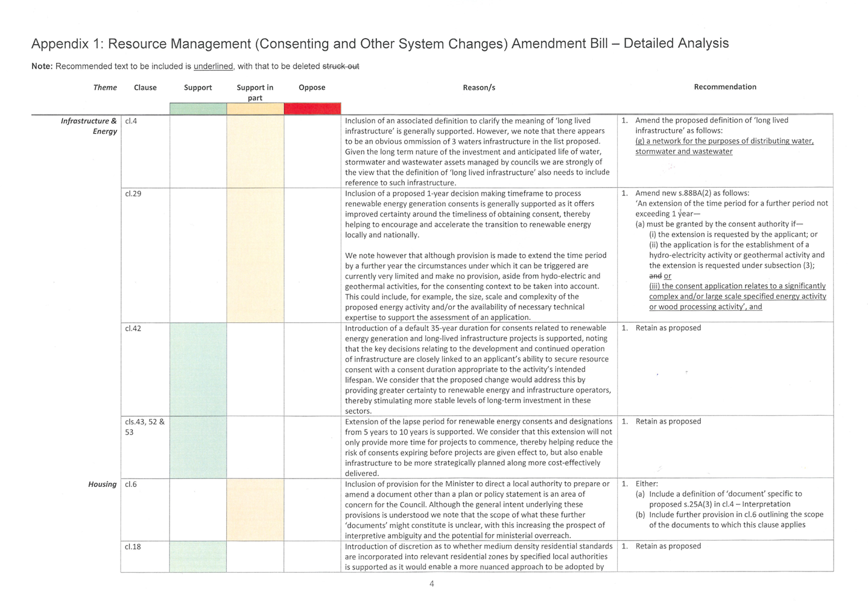Click the Appendix 1 document title
The width and height of the screenshot is (868, 601).
380,43
